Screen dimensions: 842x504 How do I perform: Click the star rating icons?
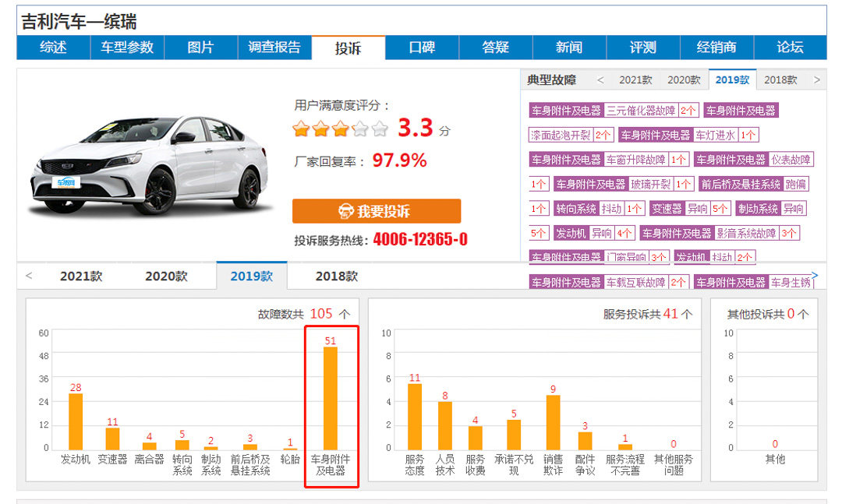340,129
